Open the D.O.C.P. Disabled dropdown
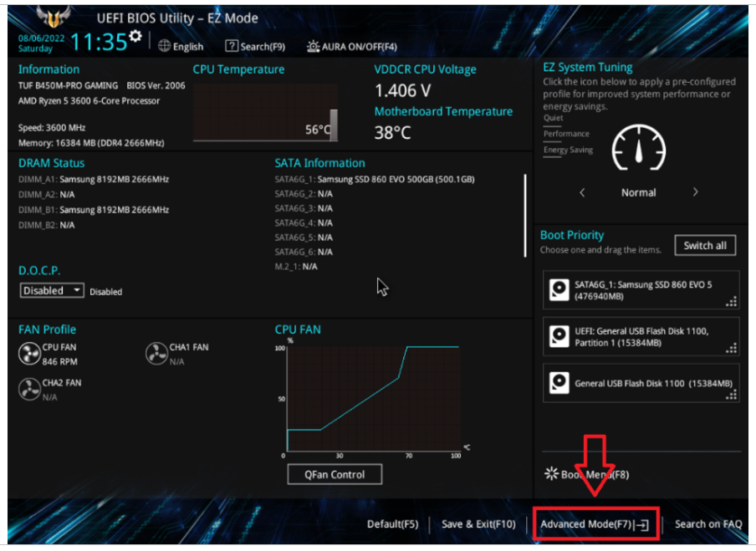Viewport: 756px width, 551px height. [x=52, y=291]
